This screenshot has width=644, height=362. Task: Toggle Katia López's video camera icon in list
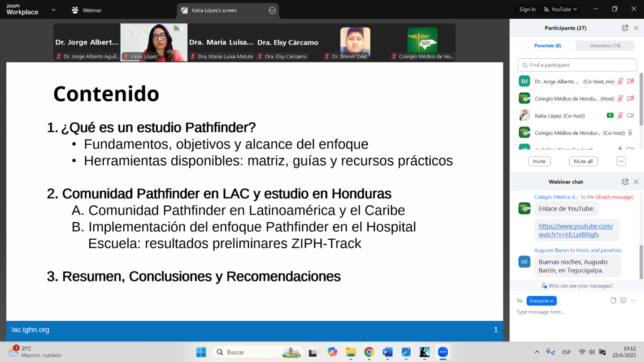(630, 116)
